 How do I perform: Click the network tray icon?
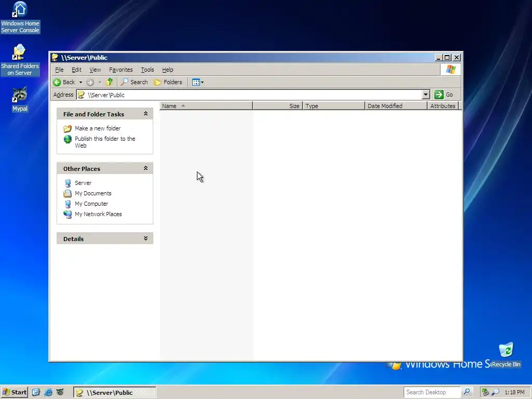tap(486, 392)
